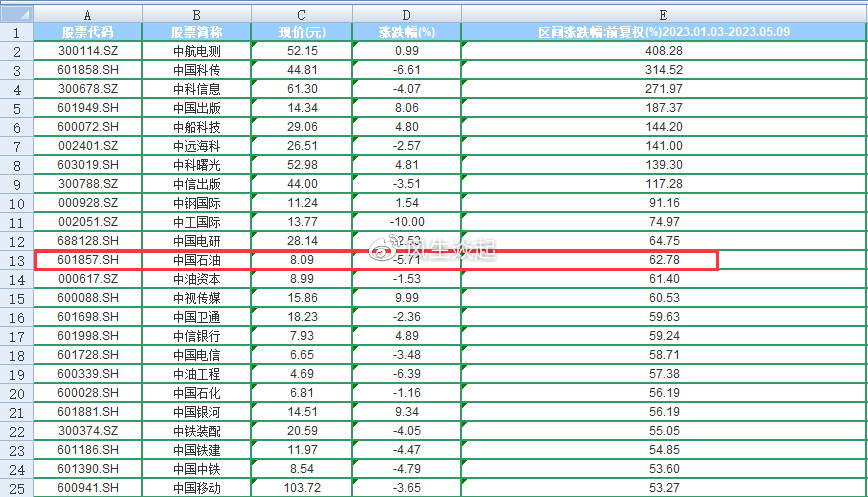Select the column B header

pyautogui.click(x=197, y=15)
